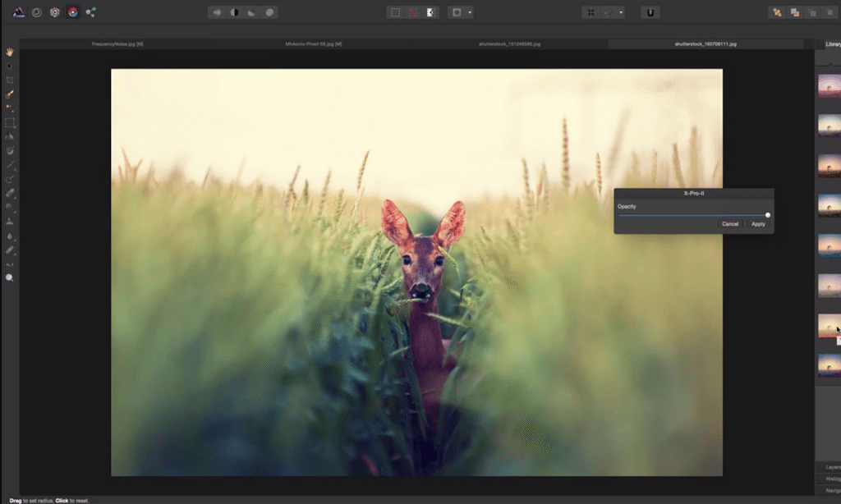The height and width of the screenshot is (504, 841).
Task: Open the Liquify persona icon
Action: [35, 11]
